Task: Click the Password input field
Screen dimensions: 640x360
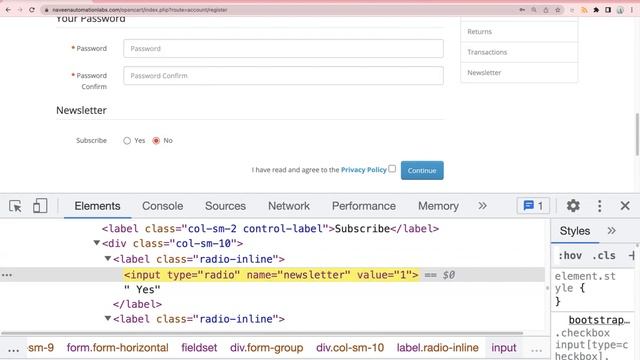Action: 283,49
